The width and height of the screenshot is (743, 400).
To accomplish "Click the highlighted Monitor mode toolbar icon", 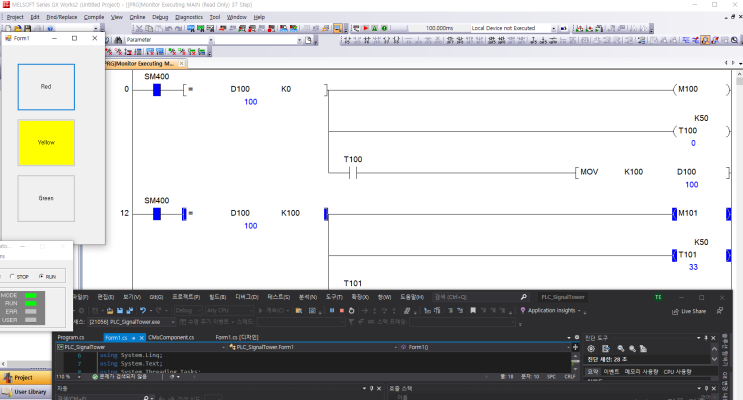I will tap(338, 28).
